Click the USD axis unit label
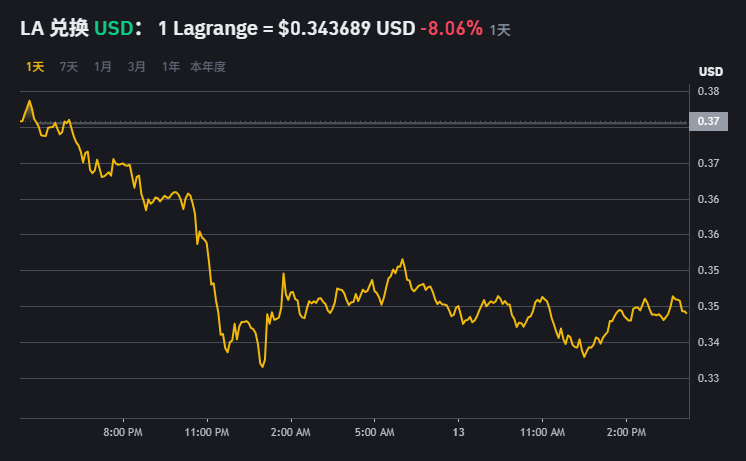Image resolution: width=746 pixels, height=461 pixels. click(x=711, y=72)
